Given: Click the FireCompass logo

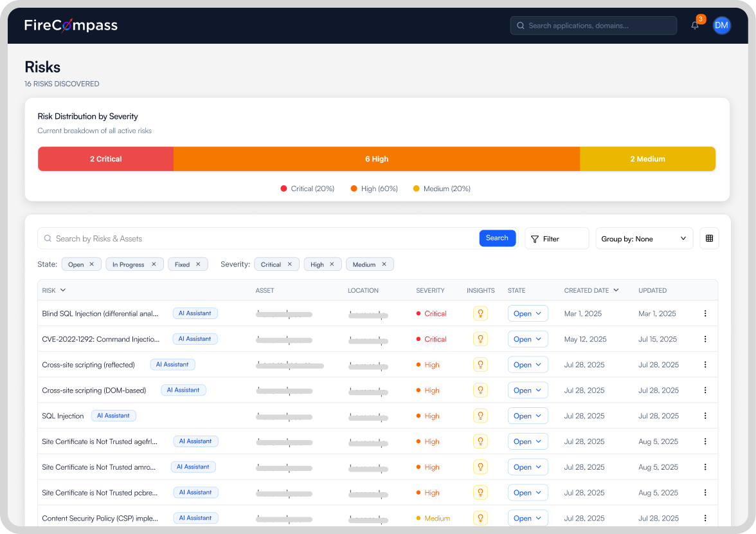Looking at the screenshot, I should (x=71, y=26).
